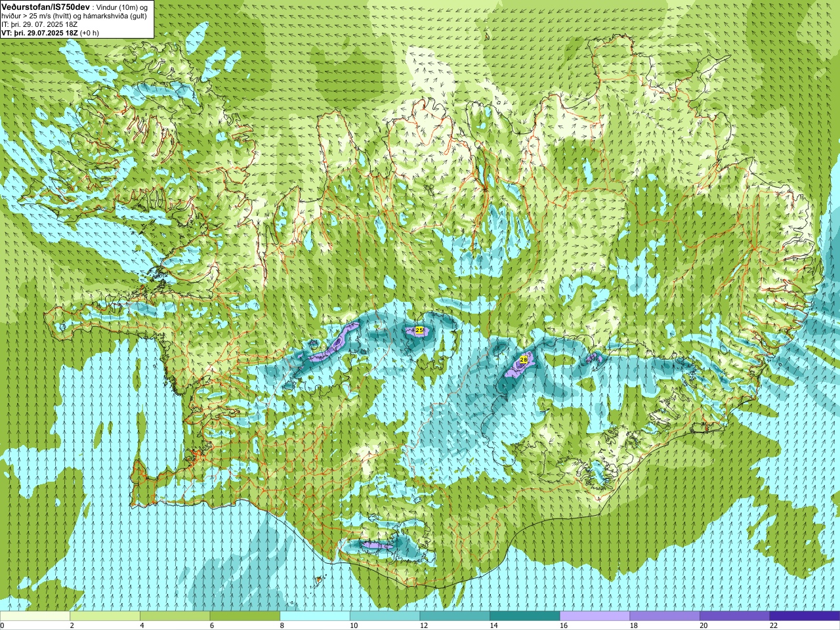
Task: Select the 4–6 m/s green legend swatch
Action: click(x=175, y=616)
